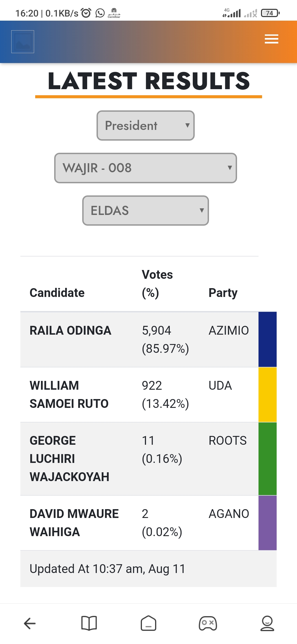The image size is (297, 644).
Task: Click the Votes (%) column header
Action: 157,283
